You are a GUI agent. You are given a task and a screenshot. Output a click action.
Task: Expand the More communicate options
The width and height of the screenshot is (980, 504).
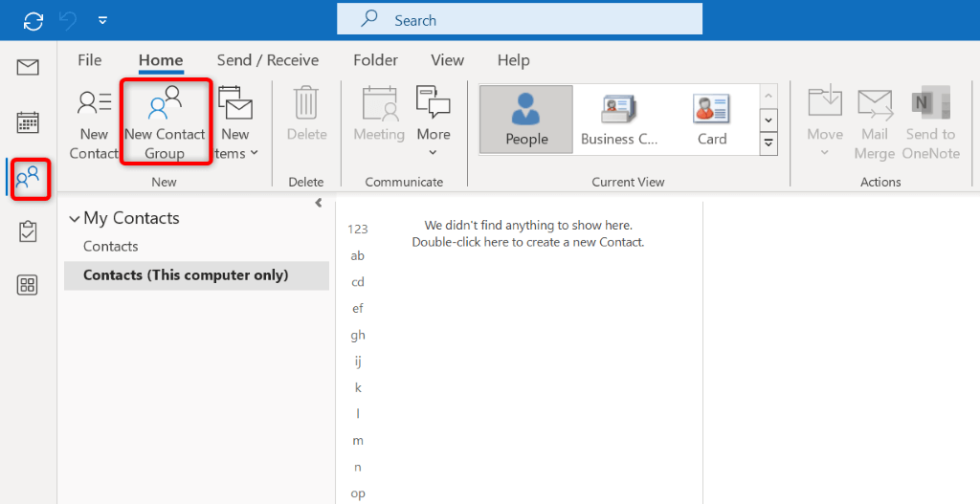tap(434, 122)
